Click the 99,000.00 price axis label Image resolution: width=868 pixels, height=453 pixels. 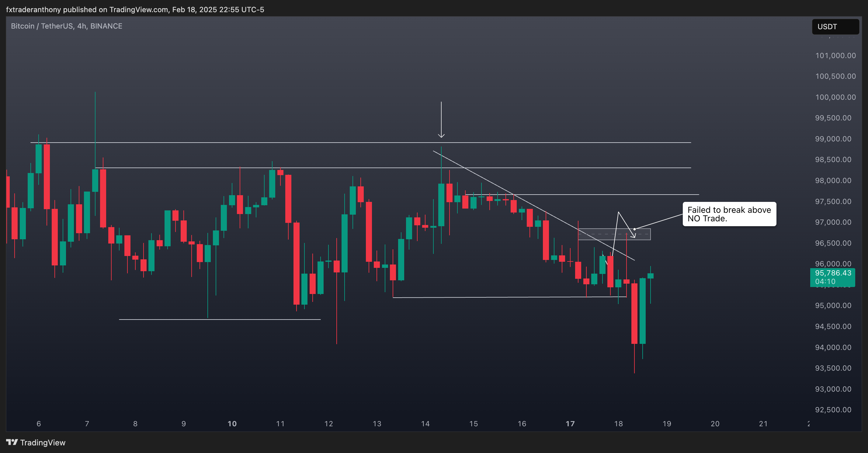tap(833, 139)
